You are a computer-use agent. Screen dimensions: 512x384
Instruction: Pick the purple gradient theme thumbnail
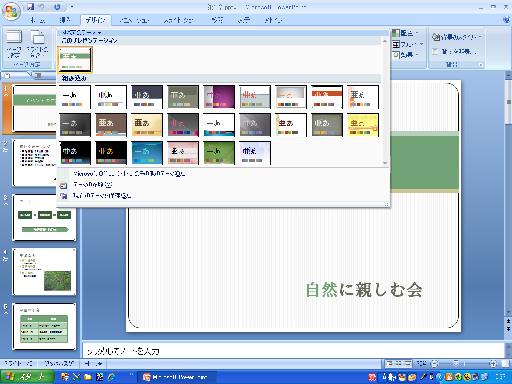click(219, 97)
